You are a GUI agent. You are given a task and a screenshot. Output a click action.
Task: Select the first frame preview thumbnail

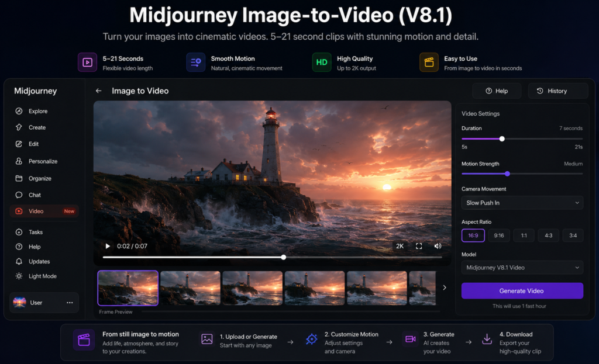(x=128, y=288)
